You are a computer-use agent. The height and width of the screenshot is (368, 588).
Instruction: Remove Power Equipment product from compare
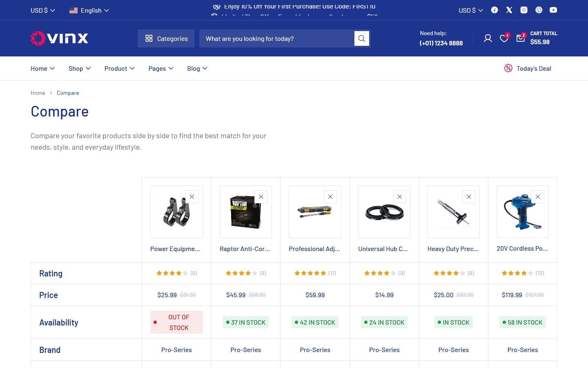[x=192, y=197]
